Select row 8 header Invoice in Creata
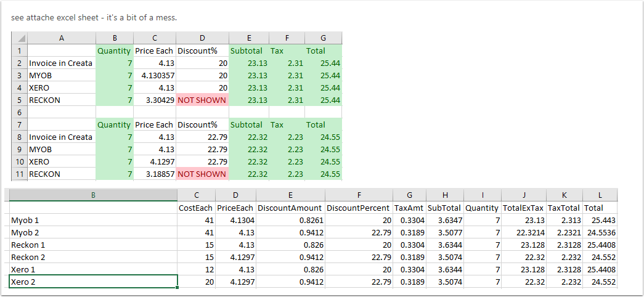Image resolution: width=644 pixels, height=297 pixels. tap(19, 137)
